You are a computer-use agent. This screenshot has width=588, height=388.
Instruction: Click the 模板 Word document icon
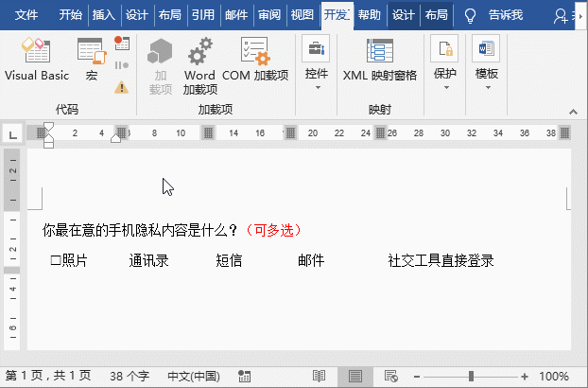486,49
